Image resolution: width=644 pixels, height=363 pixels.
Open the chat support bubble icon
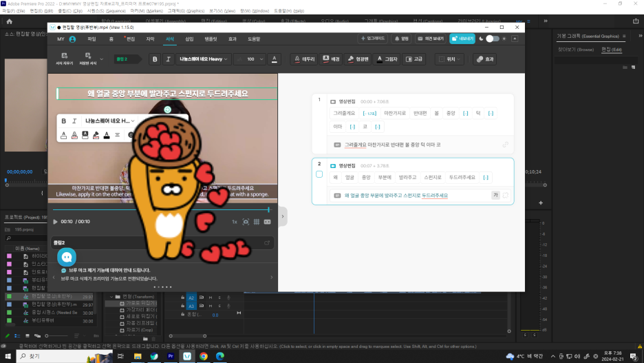point(67,258)
